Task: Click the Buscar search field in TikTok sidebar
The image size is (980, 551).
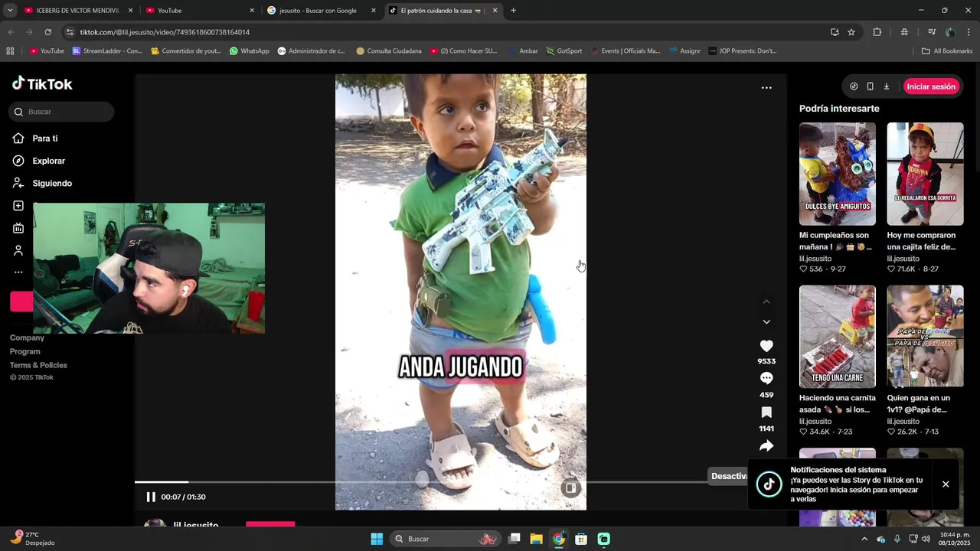Action: pyautogui.click(x=61, y=112)
